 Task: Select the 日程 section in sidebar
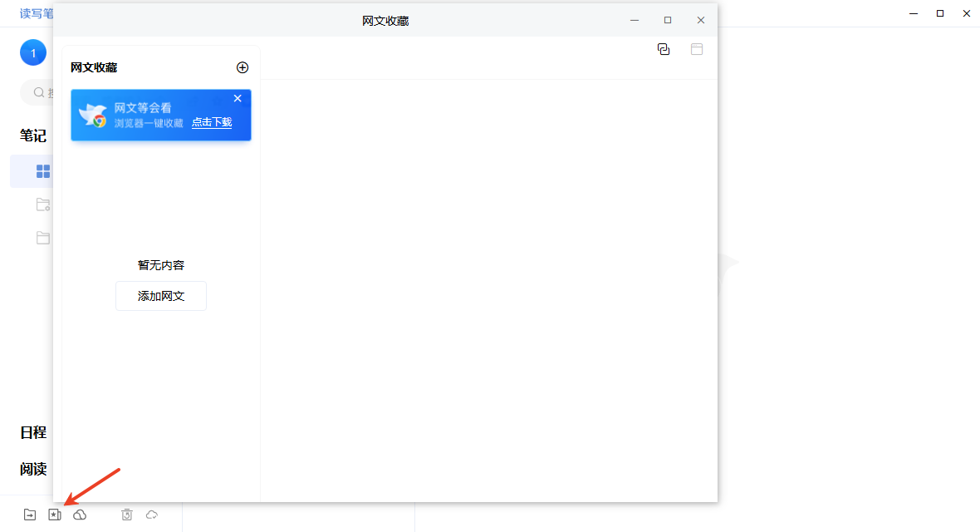pyautogui.click(x=33, y=432)
